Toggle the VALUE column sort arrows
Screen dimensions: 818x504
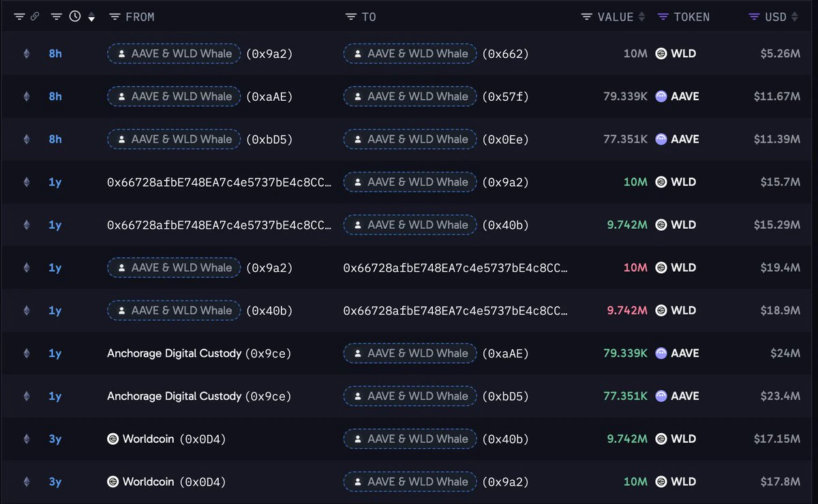(x=641, y=17)
